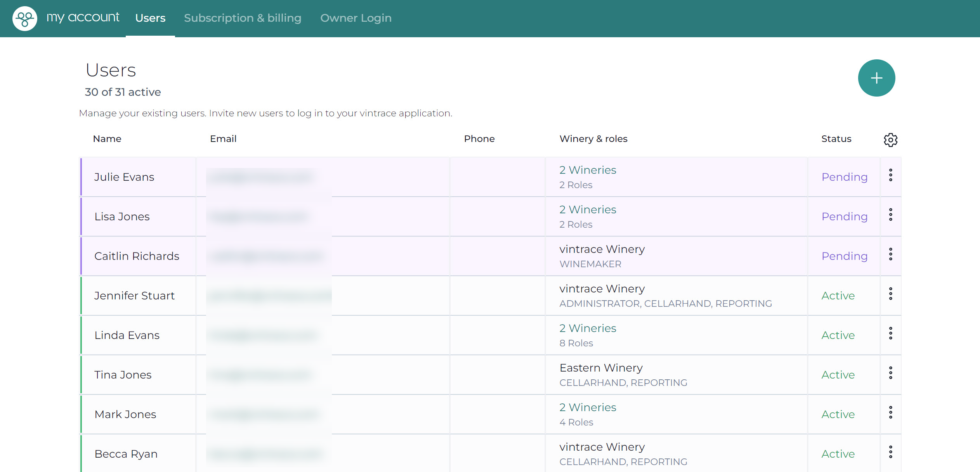Click Active status for Linda Evans
The height and width of the screenshot is (472, 980).
click(838, 335)
